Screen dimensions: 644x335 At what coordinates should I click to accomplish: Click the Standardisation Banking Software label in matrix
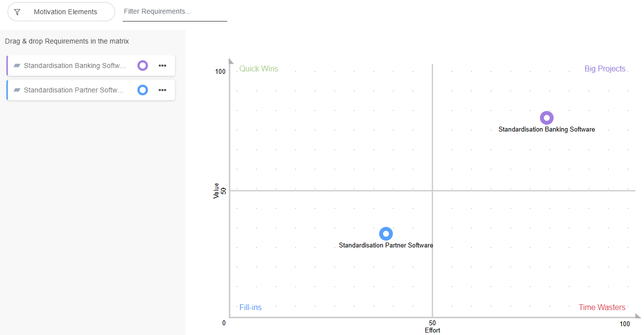coord(547,130)
